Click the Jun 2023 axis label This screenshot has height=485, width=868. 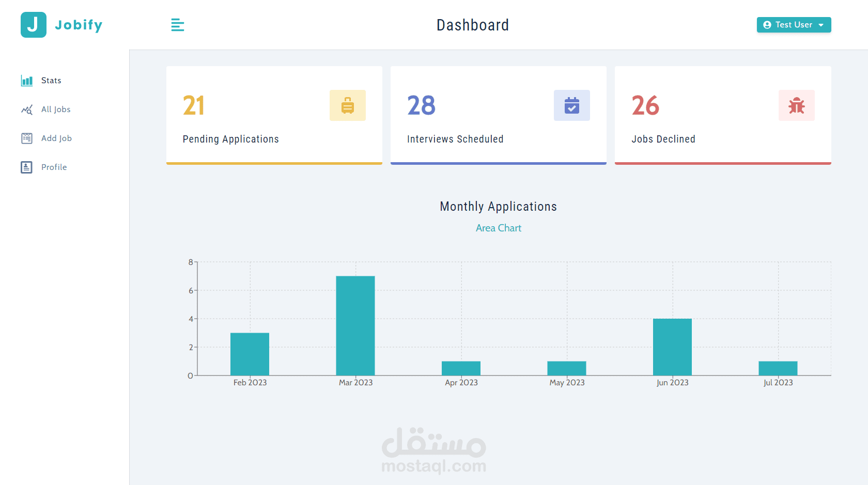673,383
